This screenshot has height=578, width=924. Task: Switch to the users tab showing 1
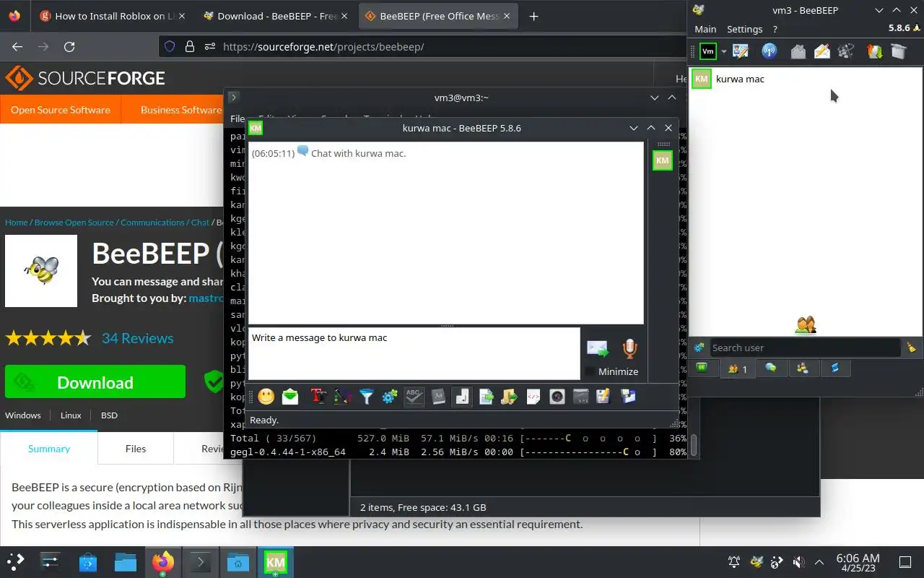(x=737, y=368)
